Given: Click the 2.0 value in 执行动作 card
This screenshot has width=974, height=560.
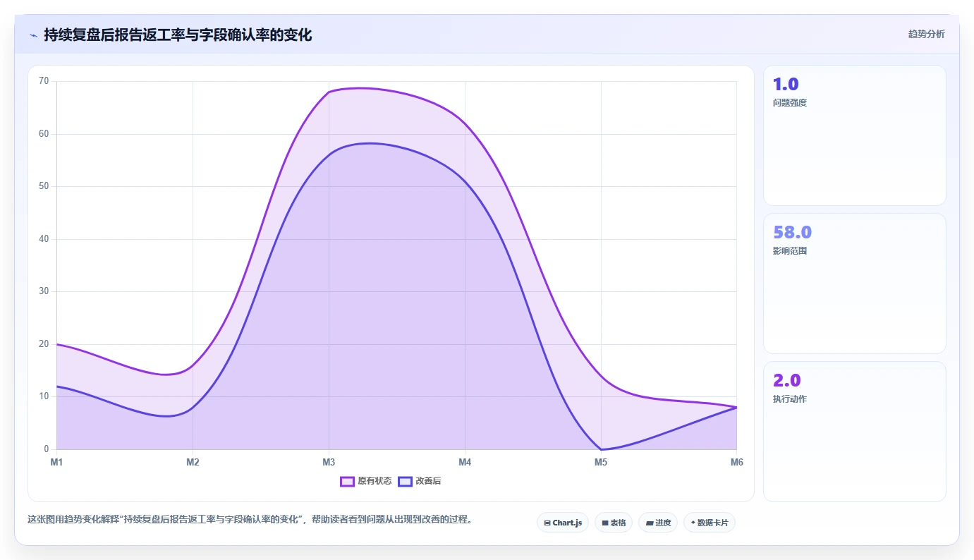Looking at the screenshot, I should point(787,380).
